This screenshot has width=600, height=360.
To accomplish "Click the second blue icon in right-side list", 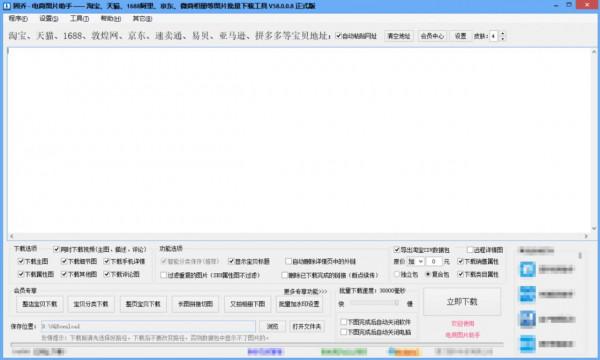I will 528,294.
